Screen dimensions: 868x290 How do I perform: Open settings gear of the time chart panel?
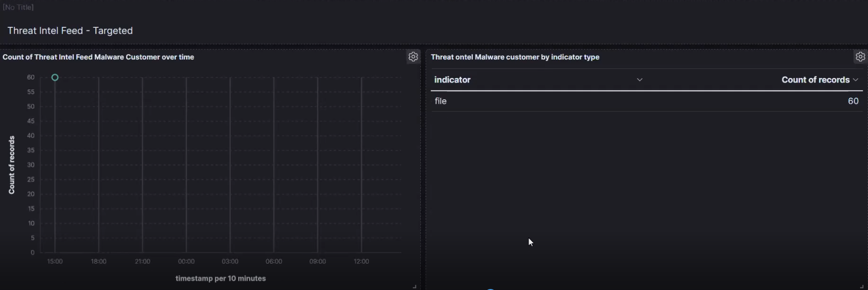pyautogui.click(x=413, y=57)
